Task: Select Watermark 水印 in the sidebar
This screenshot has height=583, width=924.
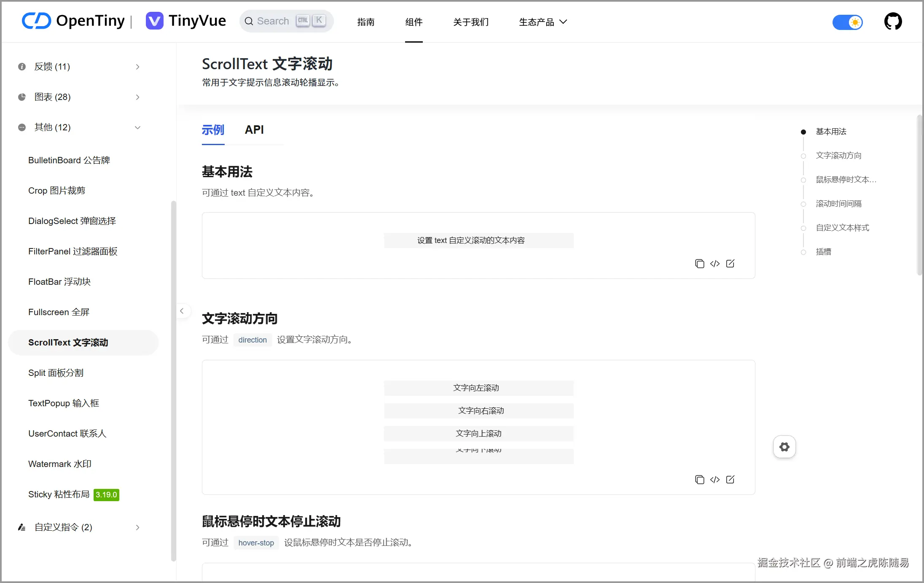Action: [x=59, y=464]
